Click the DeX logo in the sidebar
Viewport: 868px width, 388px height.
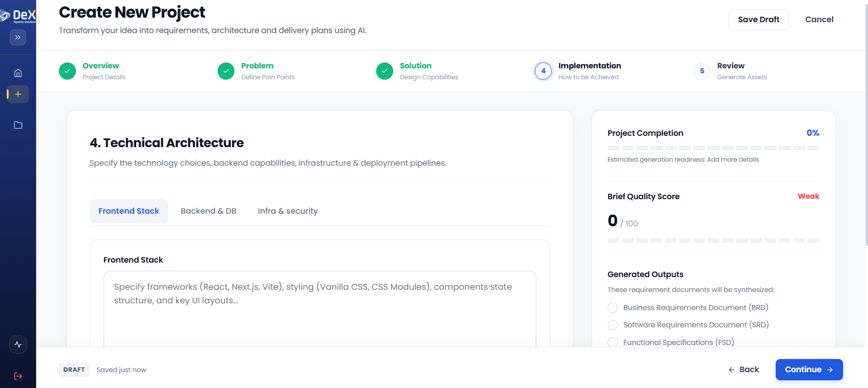[x=18, y=16]
